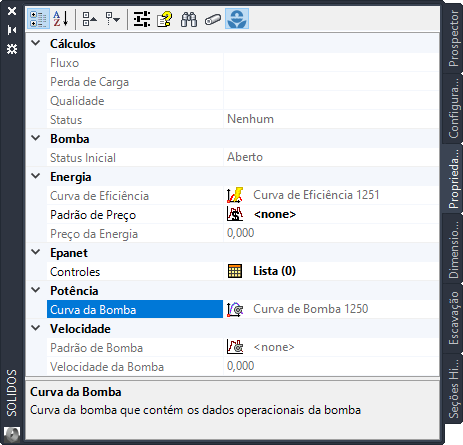Collapse the Bomba category
This screenshot has width=463, height=445.
[36, 138]
